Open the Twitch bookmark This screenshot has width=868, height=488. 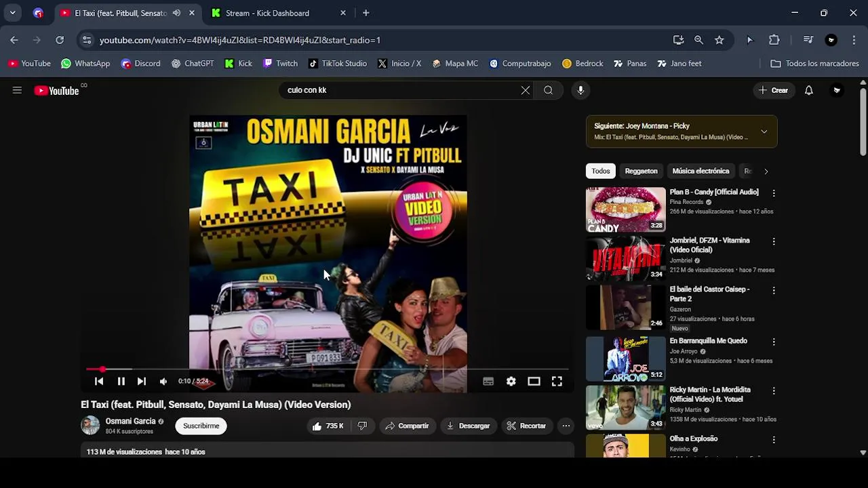[x=280, y=64]
